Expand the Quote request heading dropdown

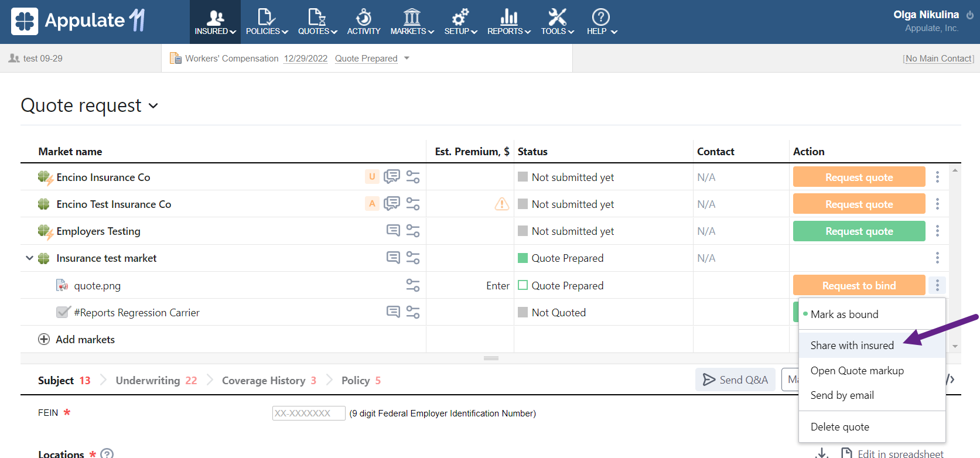[153, 106]
